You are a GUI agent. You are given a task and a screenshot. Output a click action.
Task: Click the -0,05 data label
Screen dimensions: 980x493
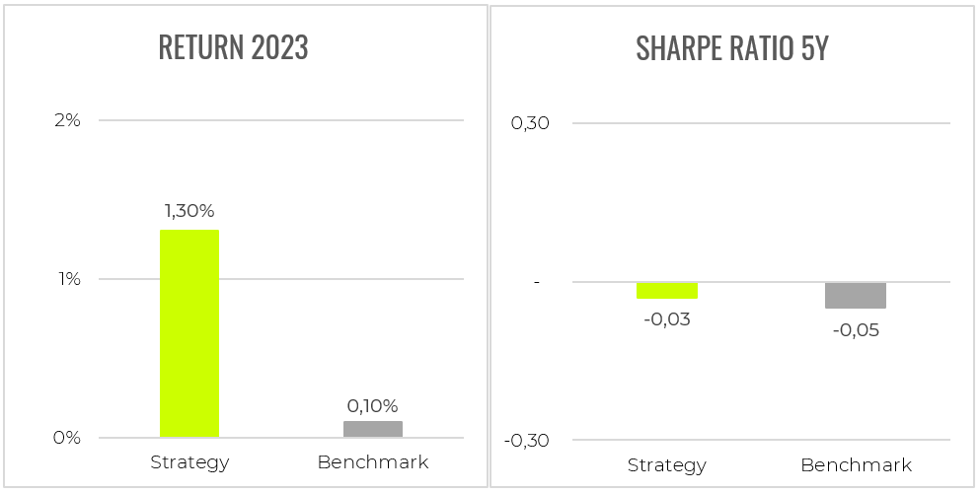pyautogui.click(x=856, y=330)
